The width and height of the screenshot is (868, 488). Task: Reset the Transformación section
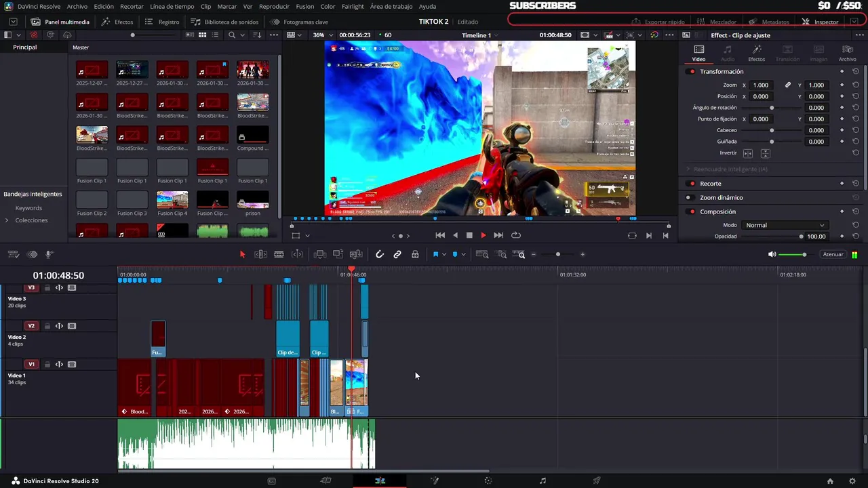[x=856, y=71]
